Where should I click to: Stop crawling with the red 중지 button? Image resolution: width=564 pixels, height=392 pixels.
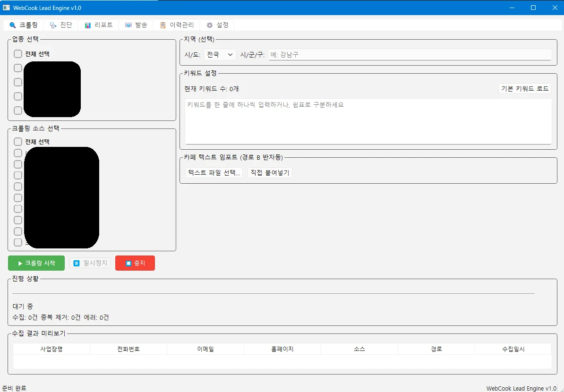[x=135, y=263]
